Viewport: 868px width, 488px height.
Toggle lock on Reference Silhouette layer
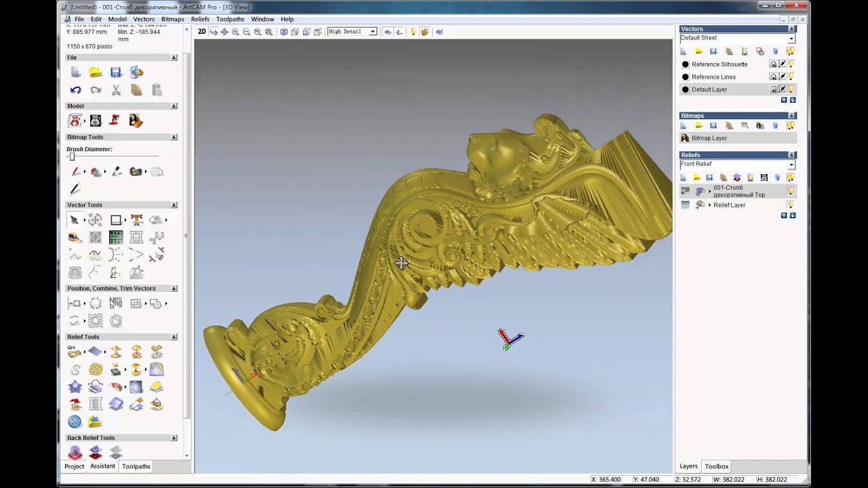click(x=773, y=64)
